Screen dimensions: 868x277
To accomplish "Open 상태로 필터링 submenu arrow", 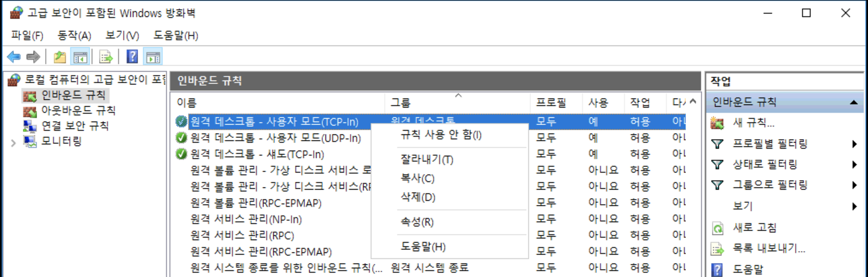I will tap(854, 164).
